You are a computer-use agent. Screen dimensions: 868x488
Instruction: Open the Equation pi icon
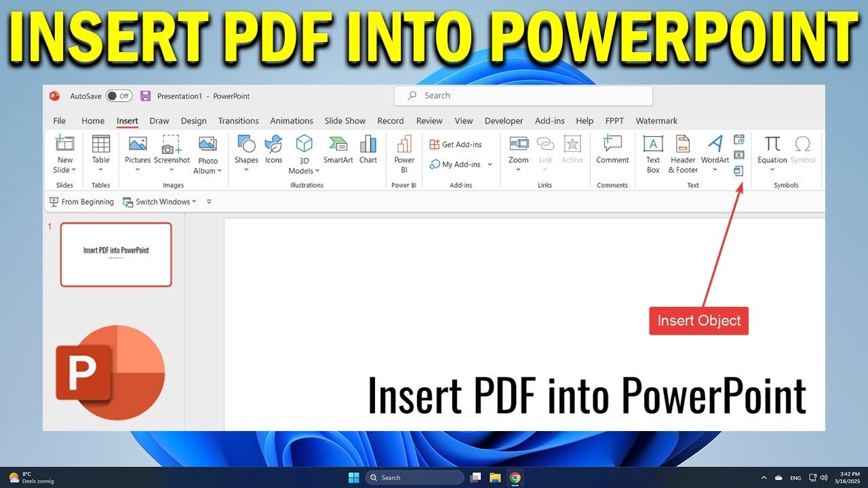pyautogui.click(x=772, y=144)
